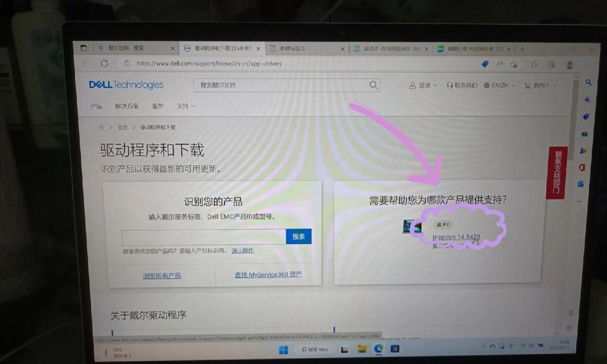This screenshot has width=607, height=364.
Task: Click the taskbar clock and date
Action: click(x=560, y=344)
